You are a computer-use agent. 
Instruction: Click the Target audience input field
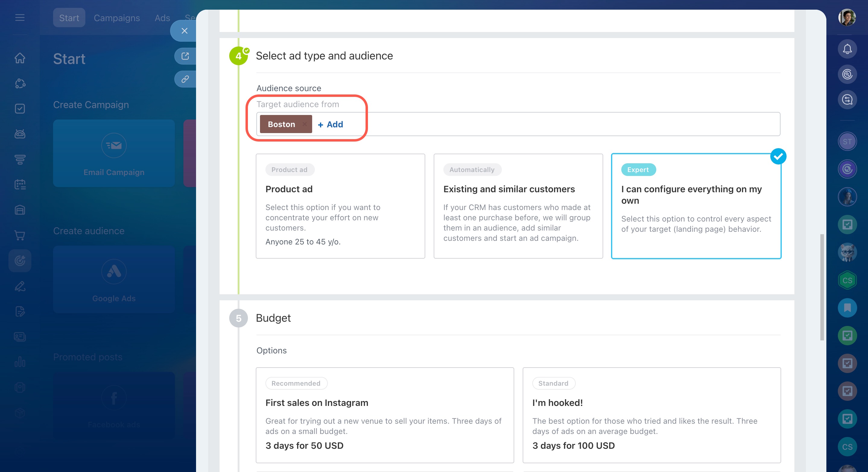coord(539,124)
